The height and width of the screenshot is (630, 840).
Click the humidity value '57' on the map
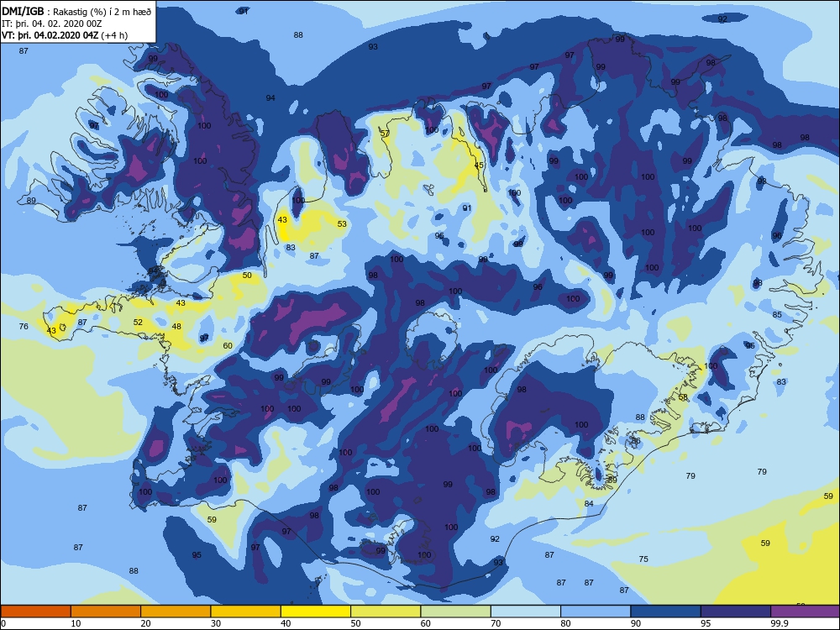[385, 134]
